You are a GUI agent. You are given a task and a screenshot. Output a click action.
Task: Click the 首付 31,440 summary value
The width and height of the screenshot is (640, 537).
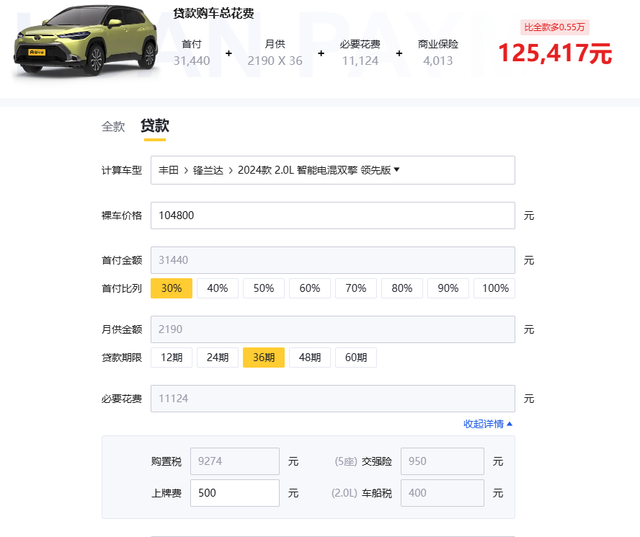point(191,61)
